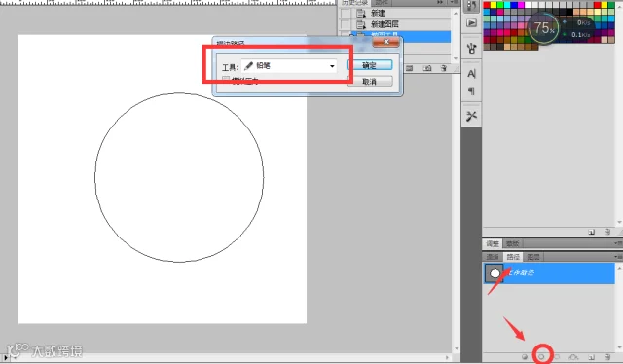Open the tool presets icon

[471, 116]
